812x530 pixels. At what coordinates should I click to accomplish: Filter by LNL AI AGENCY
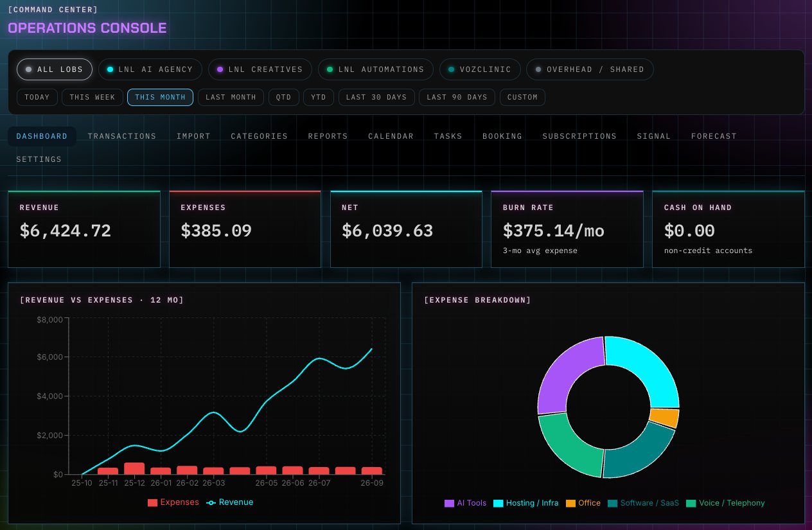click(150, 69)
